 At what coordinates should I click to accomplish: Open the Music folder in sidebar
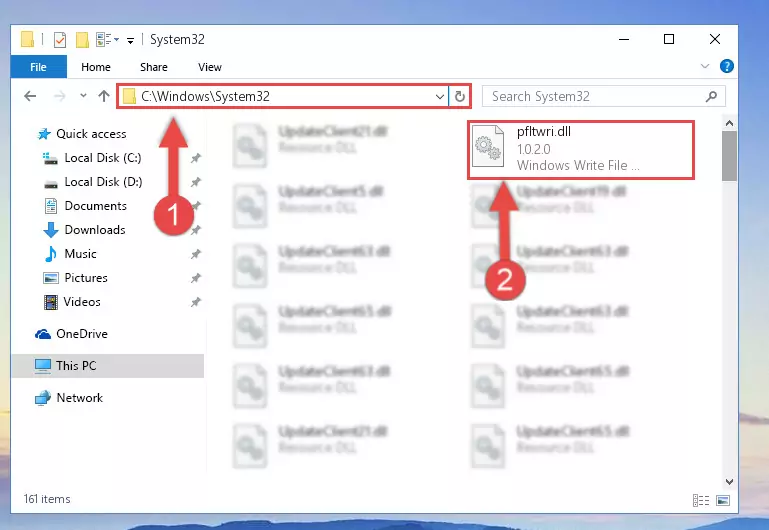click(x=80, y=254)
